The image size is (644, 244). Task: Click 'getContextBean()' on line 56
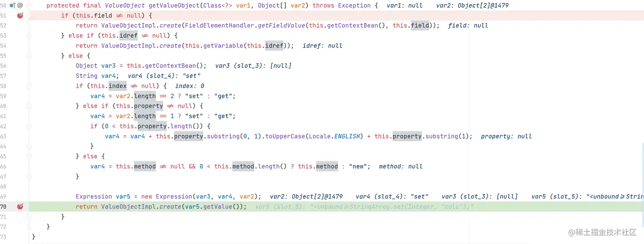coord(174,66)
